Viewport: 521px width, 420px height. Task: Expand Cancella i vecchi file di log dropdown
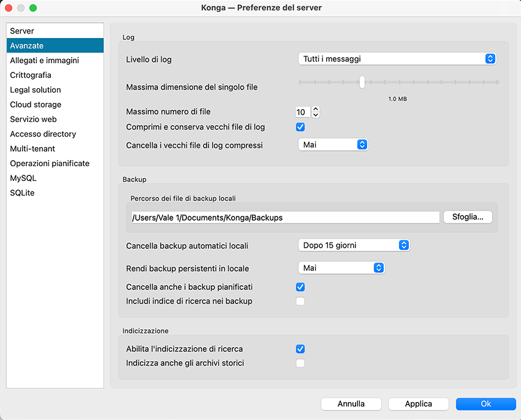tap(333, 145)
